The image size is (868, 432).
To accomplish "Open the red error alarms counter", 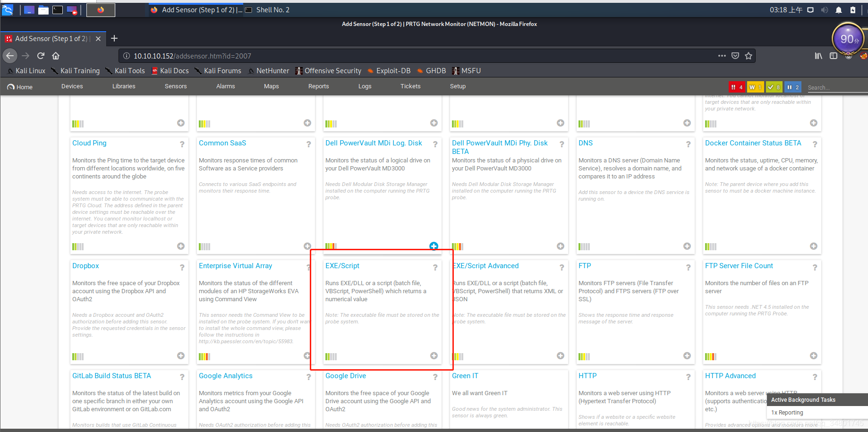I will click(737, 87).
